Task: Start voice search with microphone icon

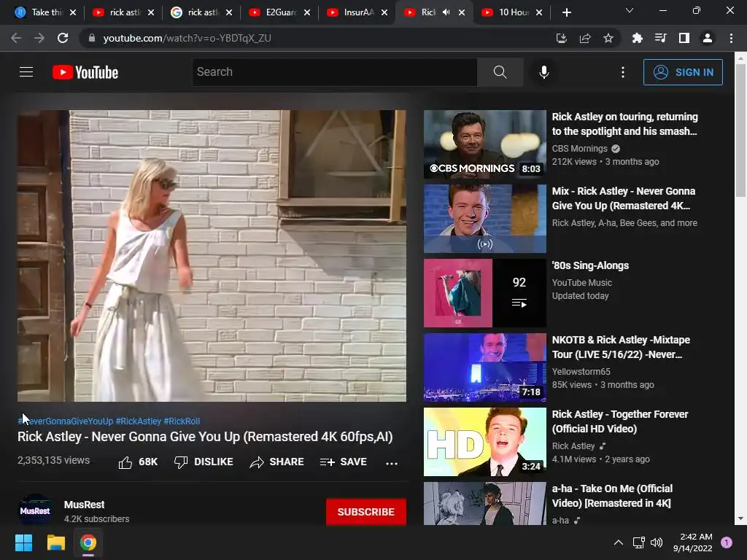Action: [543, 72]
